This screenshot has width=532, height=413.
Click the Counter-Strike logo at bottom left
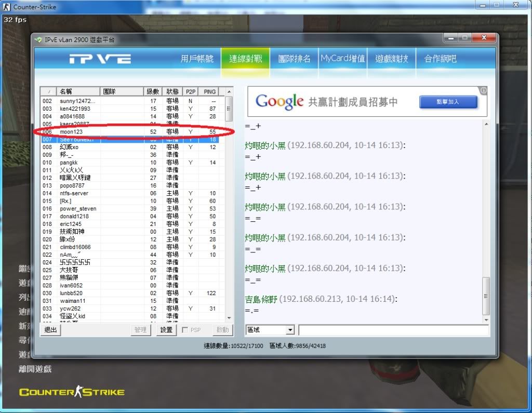tap(72, 392)
